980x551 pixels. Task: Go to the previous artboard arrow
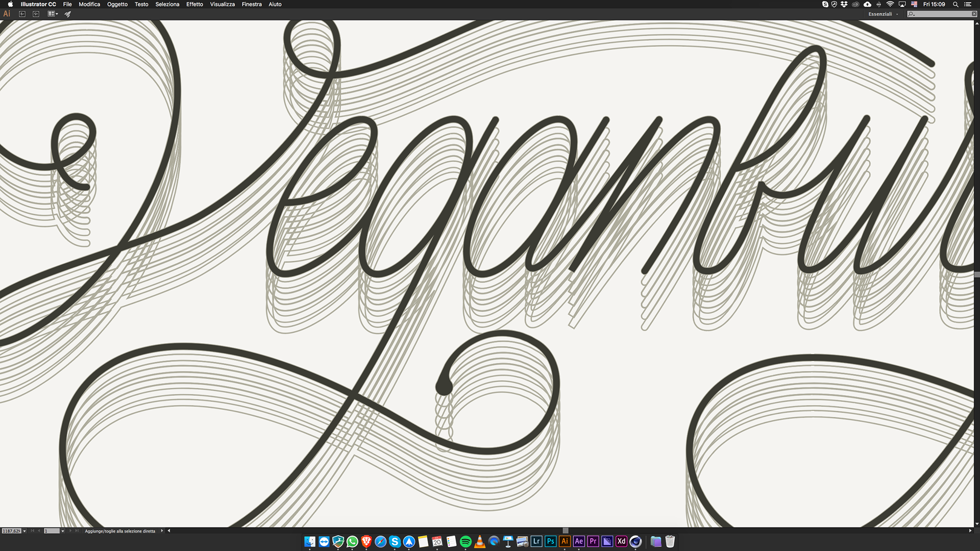pos(39,531)
